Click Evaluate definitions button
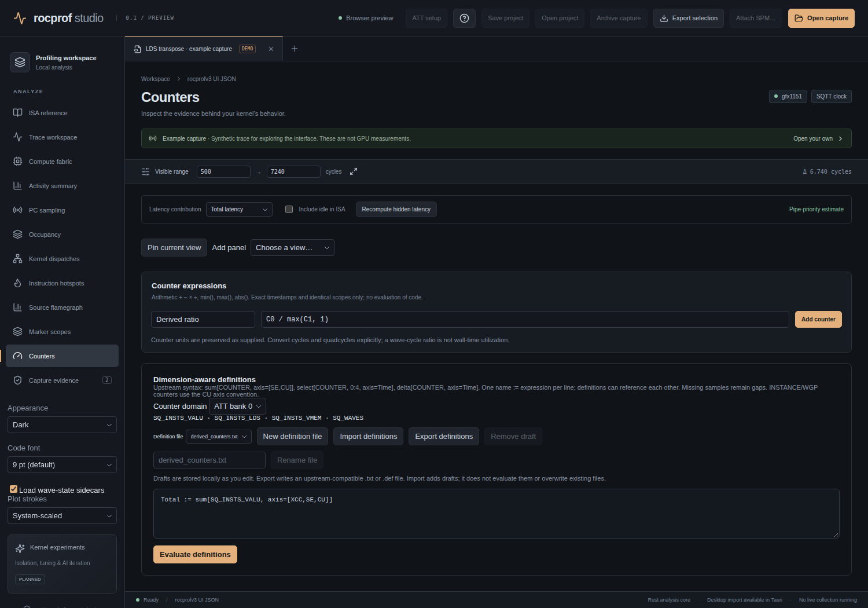 click(x=195, y=555)
